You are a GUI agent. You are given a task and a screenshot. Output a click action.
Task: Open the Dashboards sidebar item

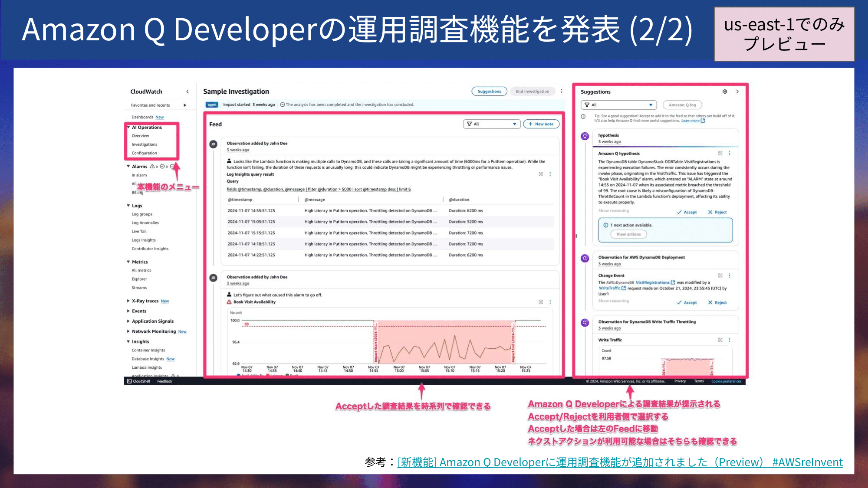(x=142, y=117)
